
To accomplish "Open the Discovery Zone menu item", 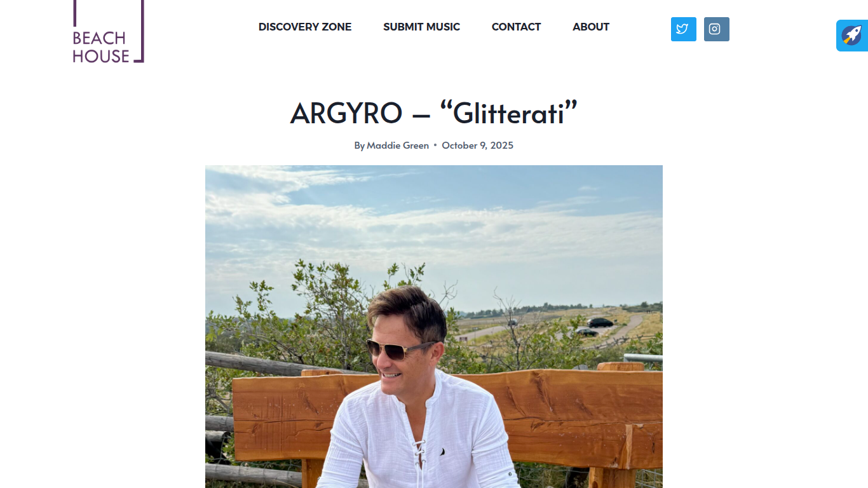I will pos(305,27).
